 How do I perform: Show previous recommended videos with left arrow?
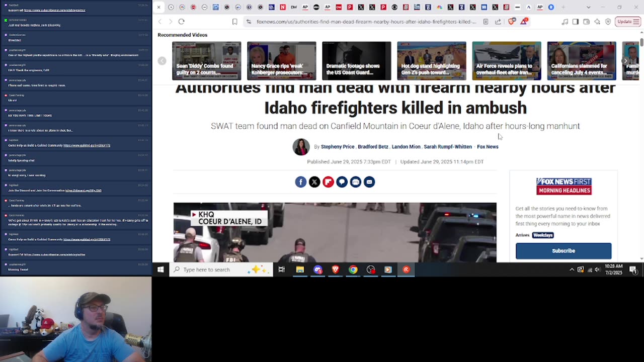point(162,61)
